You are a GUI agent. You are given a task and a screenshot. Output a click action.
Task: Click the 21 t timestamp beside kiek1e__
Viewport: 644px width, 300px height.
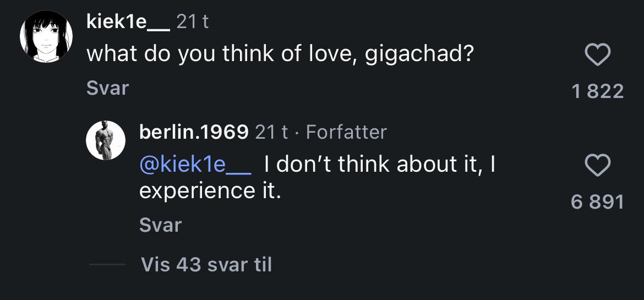[193, 22]
